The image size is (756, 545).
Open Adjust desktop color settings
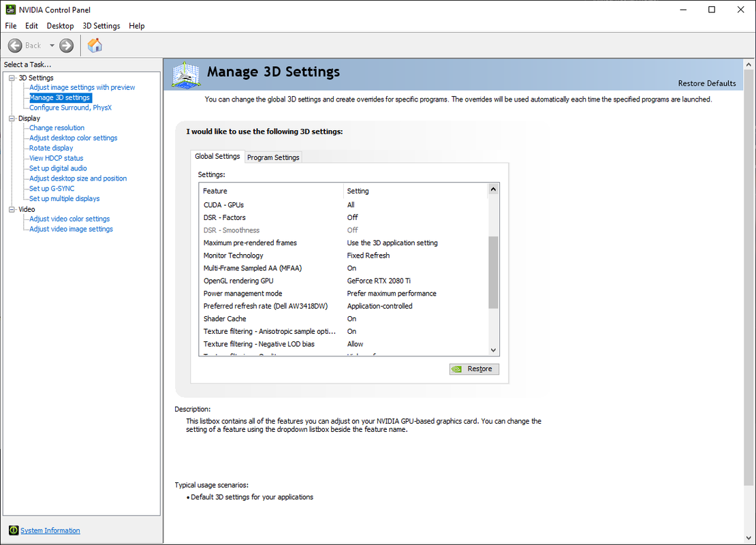[x=74, y=138]
